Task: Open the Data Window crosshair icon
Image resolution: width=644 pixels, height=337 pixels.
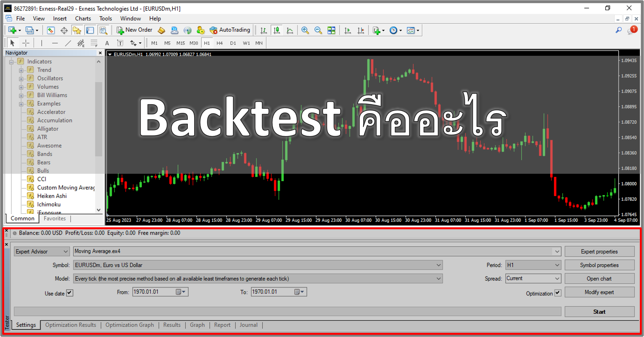Action: coord(64,30)
